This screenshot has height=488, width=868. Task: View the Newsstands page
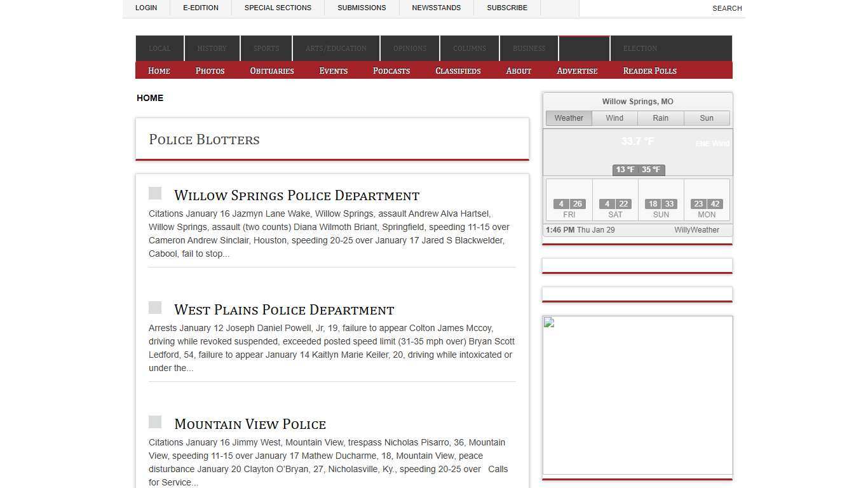point(436,8)
